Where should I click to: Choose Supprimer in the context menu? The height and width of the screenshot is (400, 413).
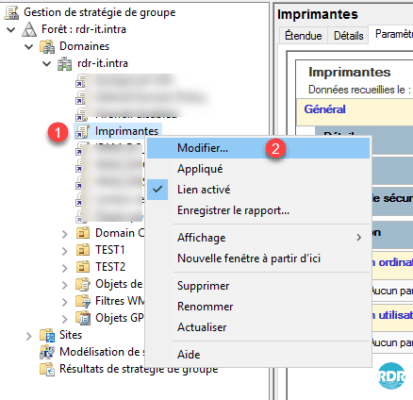pos(259,286)
